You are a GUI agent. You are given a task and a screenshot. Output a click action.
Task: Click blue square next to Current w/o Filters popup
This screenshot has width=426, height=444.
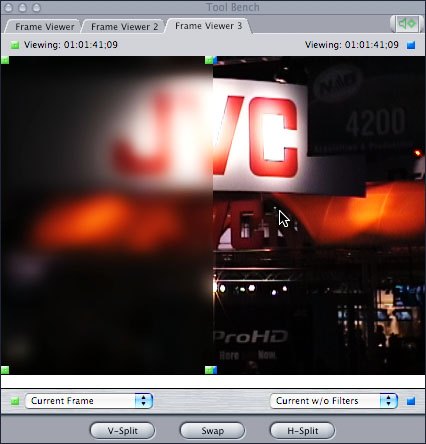(411, 401)
